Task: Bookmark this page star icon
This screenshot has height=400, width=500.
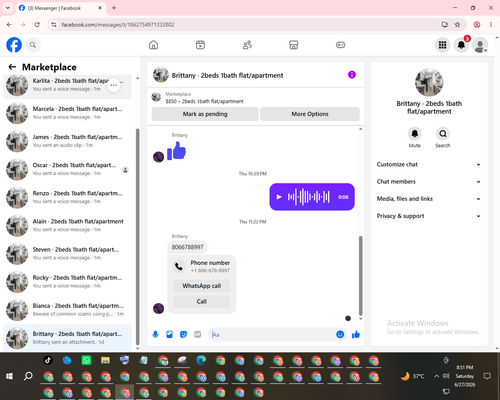Action: pyautogui.click(x=457, y=25)
